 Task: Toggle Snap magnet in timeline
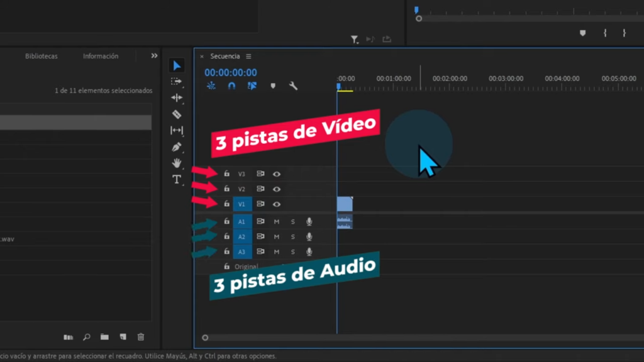click(231, 85)
